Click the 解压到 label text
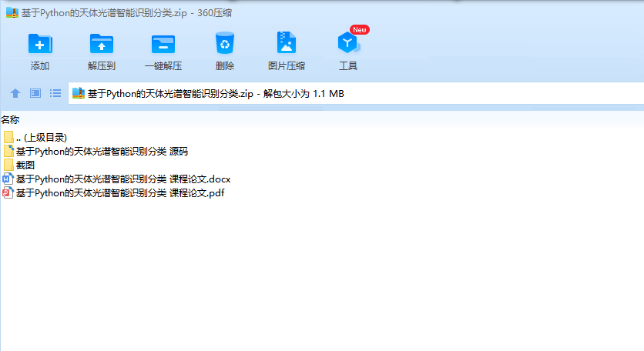This screenshot has height=351, width=644. coord(102,66)
